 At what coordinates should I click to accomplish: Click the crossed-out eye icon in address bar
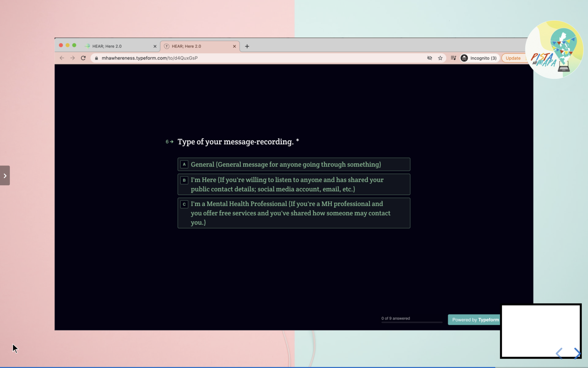pos(430,58)
